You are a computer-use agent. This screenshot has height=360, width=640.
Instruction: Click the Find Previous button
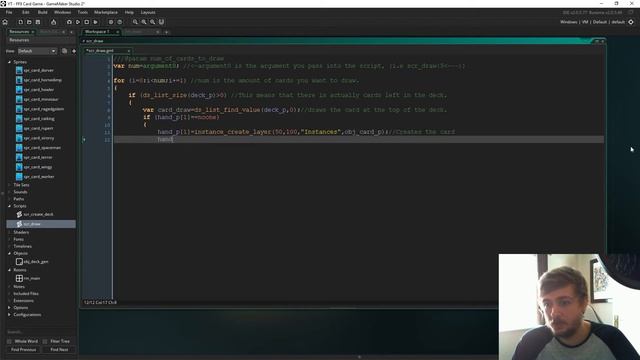(24, 350)
